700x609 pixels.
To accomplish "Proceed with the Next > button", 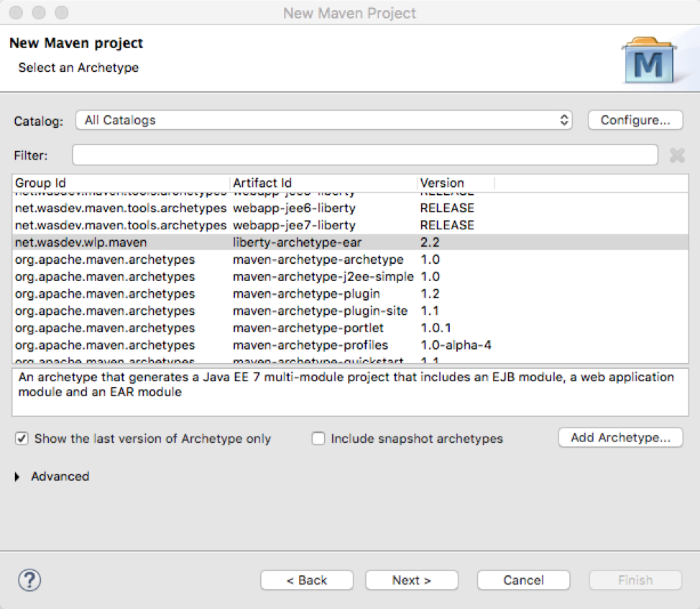I will pos(412,580).
